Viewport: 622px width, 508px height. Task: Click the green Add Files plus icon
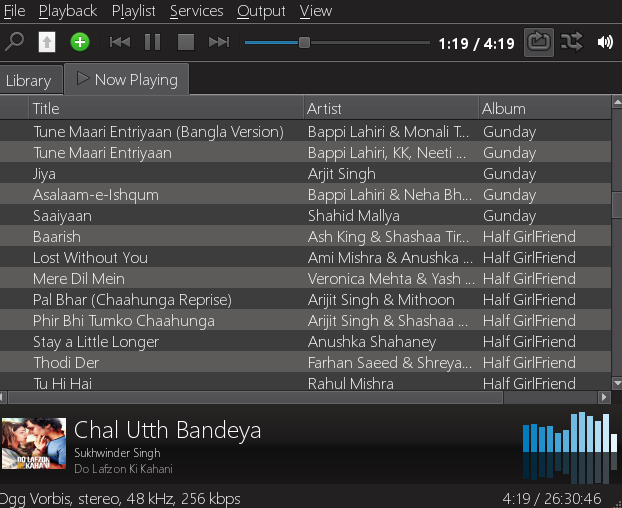coord(80,42)
